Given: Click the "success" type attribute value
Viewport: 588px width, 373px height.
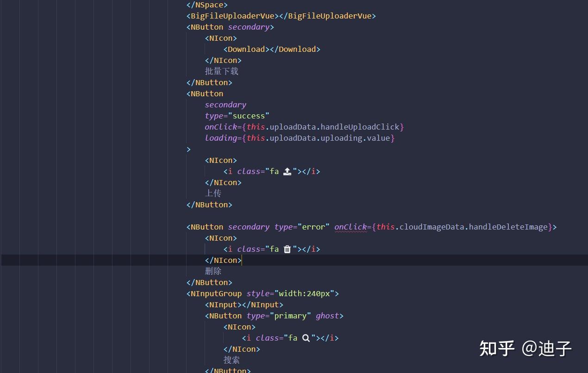Looking at the screenshot, I should 250,116.
